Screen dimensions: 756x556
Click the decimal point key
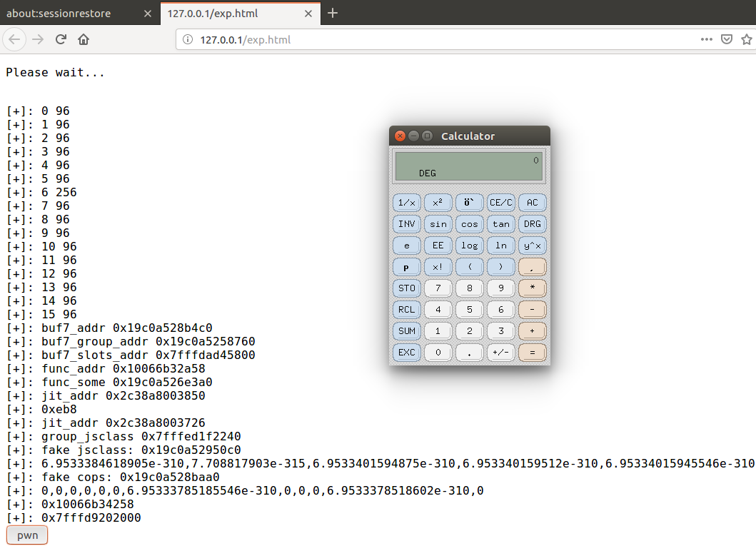469,353
